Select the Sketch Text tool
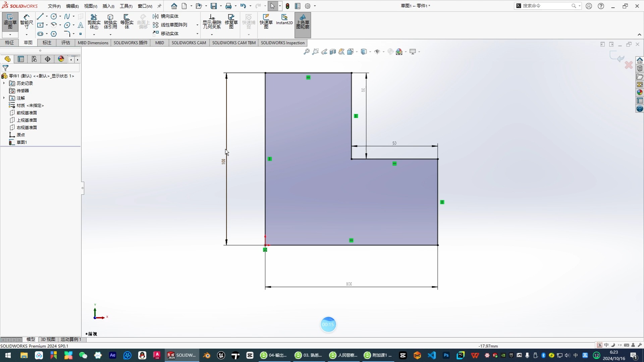The image size is (644, 362). (80, 25)
